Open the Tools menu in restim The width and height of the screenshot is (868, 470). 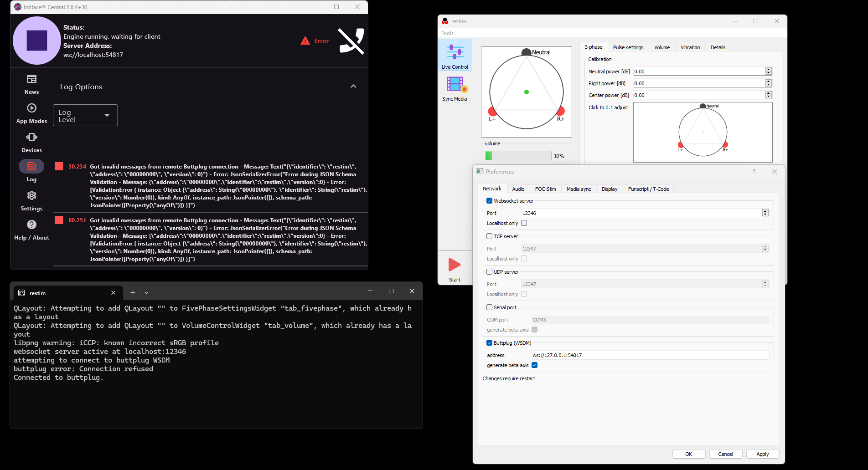point(447,33)
